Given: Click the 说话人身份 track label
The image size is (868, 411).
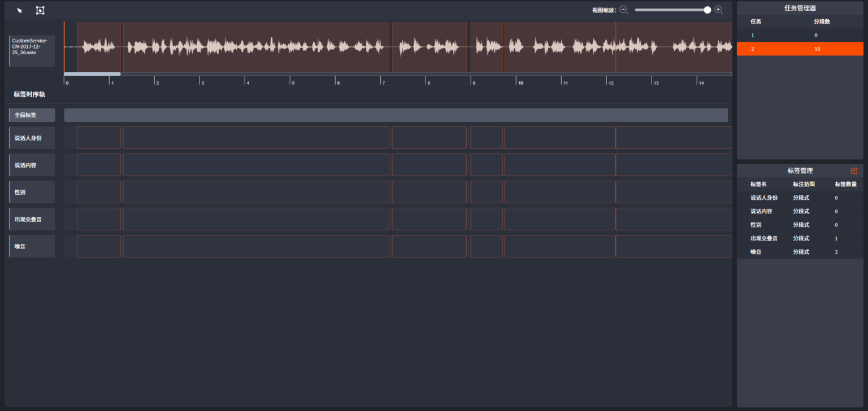Looking at the screenshot, I should pyautogui.click(x=32, y=138).
